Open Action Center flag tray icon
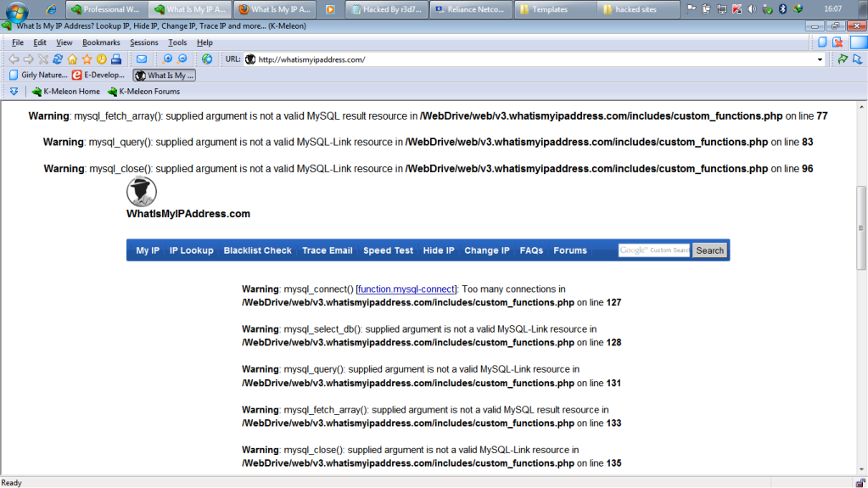This screenshot has height=488, width=868. coord(691,8)
